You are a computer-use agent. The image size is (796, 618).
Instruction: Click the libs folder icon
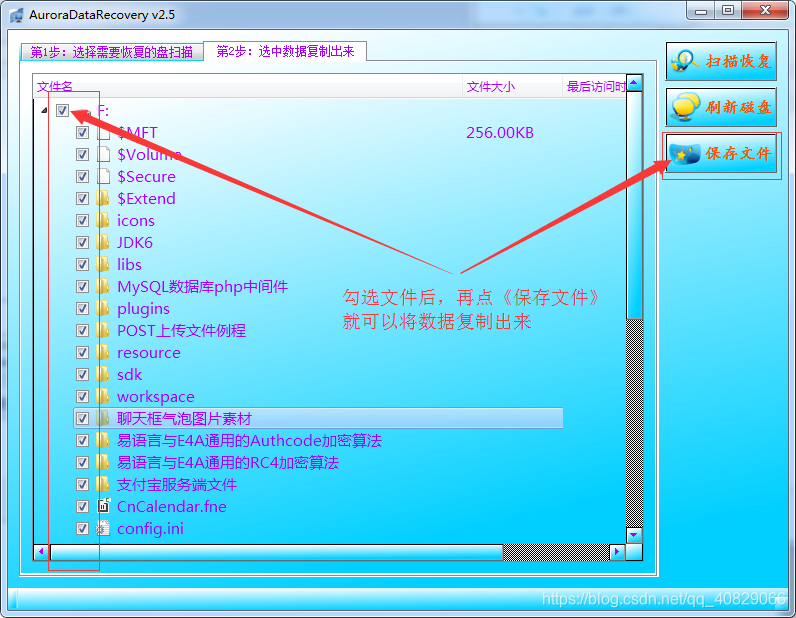click(103, 265)
